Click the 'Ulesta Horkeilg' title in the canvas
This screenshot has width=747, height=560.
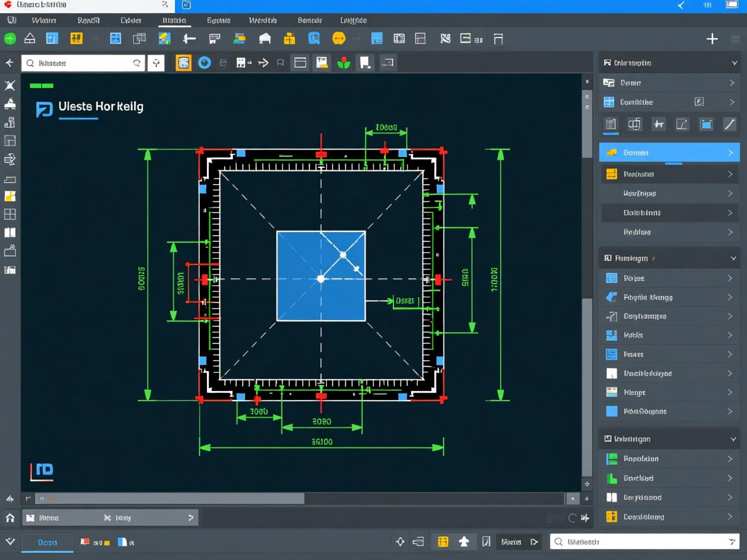tap(101, 107)
